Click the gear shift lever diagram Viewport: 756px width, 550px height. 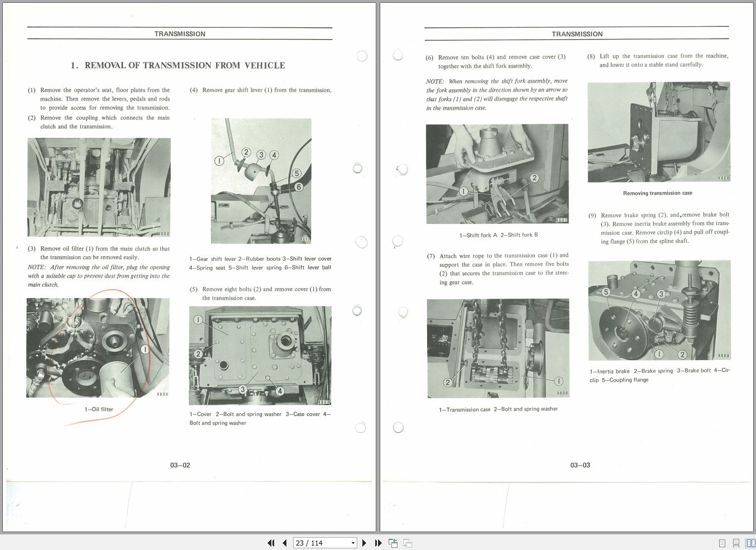(261, 181)
